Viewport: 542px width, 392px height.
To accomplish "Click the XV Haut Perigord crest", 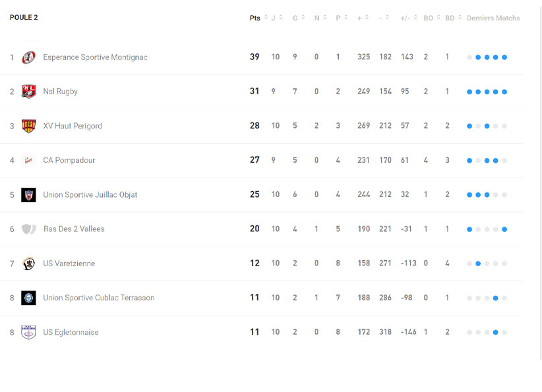I will [28, 126].
